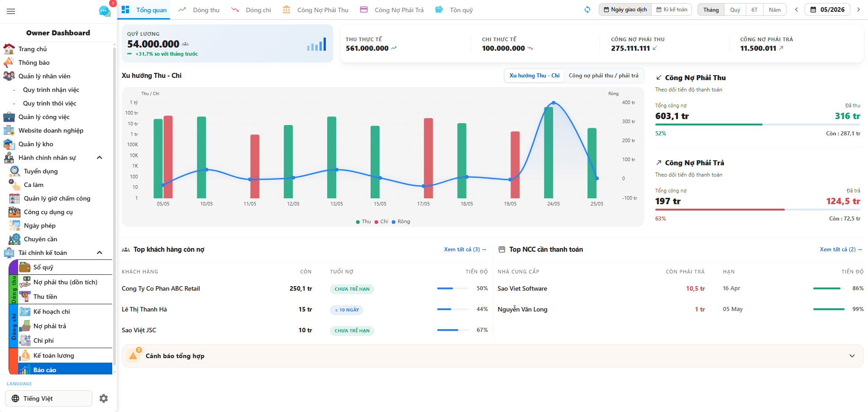Image resolution: width=868 pixels, height=412 pixels.
Task: Open the Công Nợ Phải Trả tab
Action: click(x=392, y=10)
